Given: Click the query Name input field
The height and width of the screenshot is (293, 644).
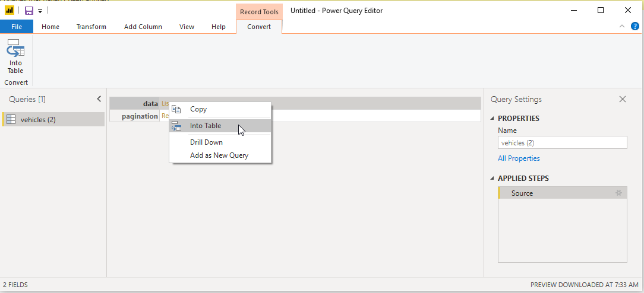Looking at the screenshot, I should click(562, 142).
